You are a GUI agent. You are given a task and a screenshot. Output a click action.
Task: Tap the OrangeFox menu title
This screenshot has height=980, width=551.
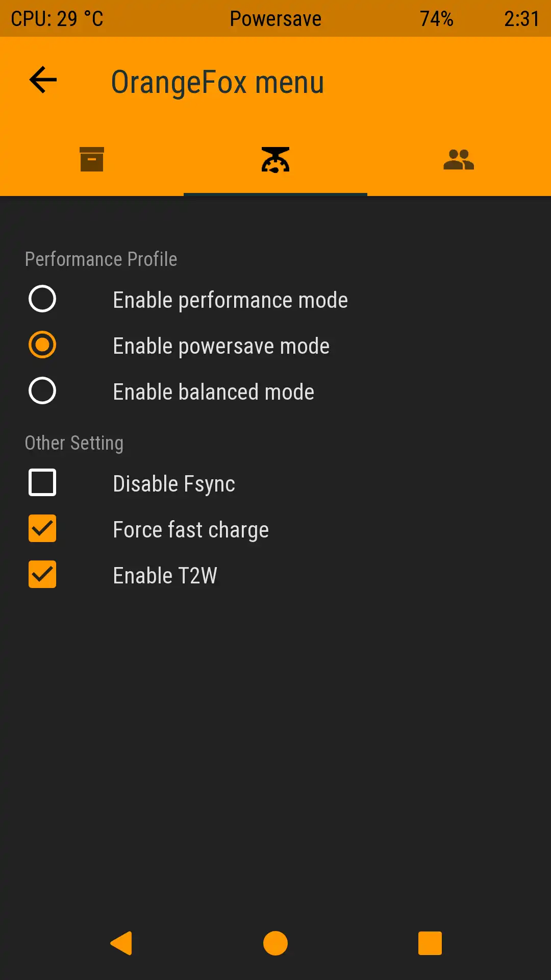tap(217, 82)
